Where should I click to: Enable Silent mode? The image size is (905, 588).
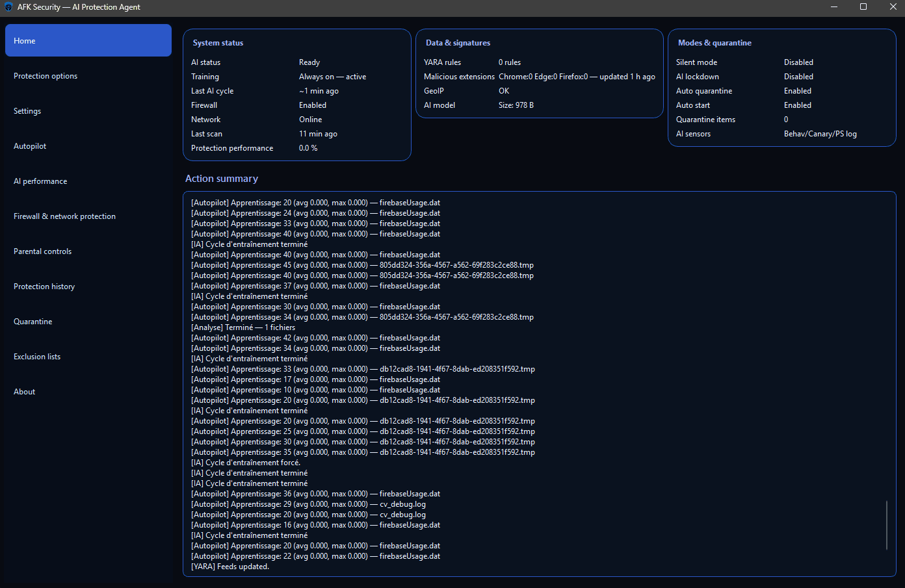pos(798,62)
